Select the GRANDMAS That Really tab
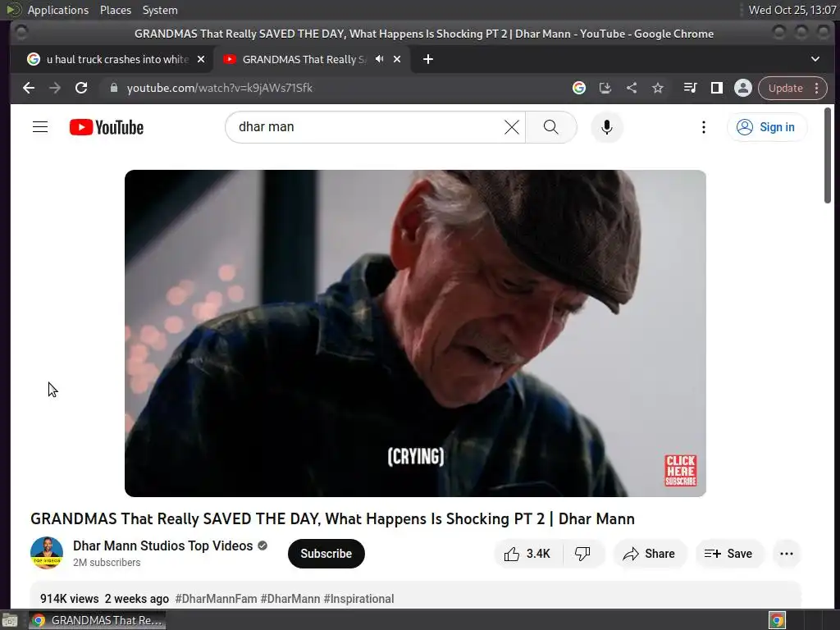The image size is (840, 630). [x=305, y=59]
